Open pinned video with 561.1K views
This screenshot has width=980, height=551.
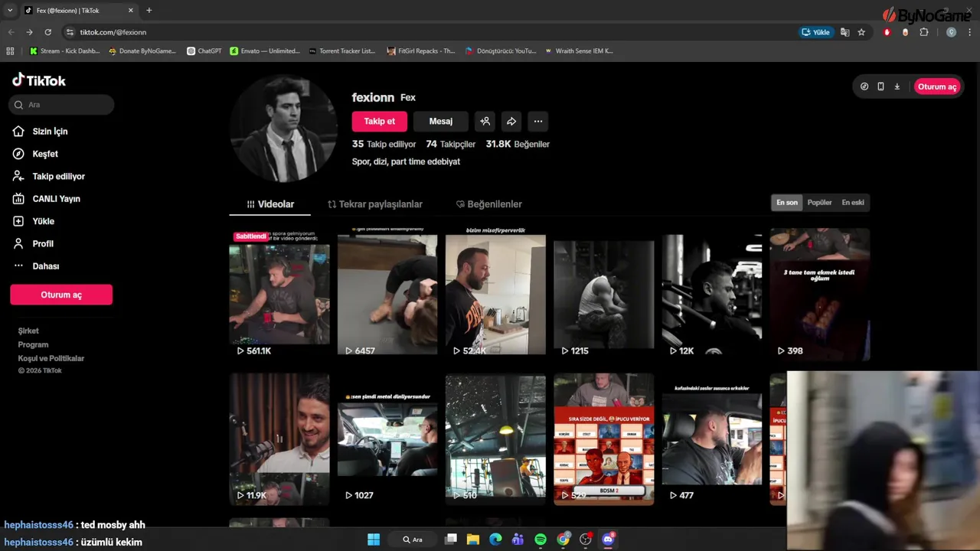[x=279, y=294]
